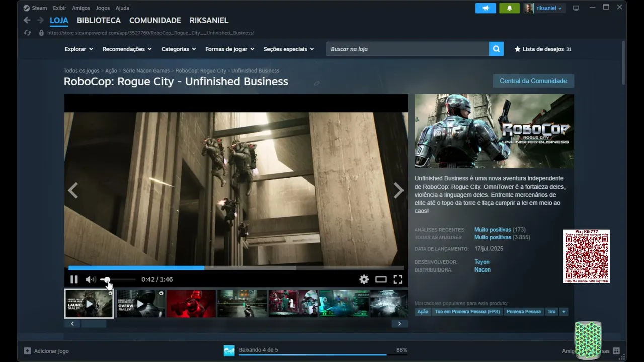Click the Todos os jogos breadcrumb
This screenshot has height=362, width=644.
click(x=81, y=71)
